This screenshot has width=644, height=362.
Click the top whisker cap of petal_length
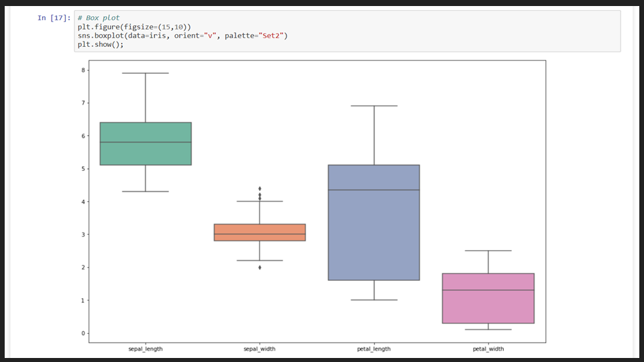tap(374, 106)
